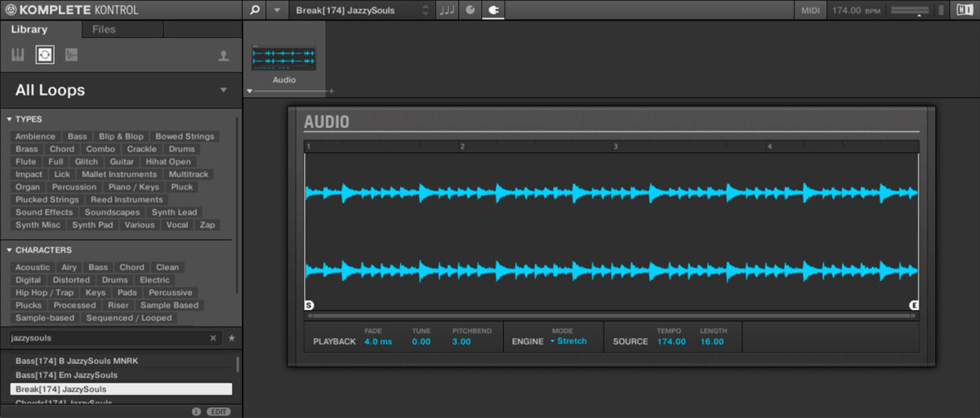This screenshot has width=980, height=418.
Task: Open the Perform panel knob icon
Action: [470, 10]
